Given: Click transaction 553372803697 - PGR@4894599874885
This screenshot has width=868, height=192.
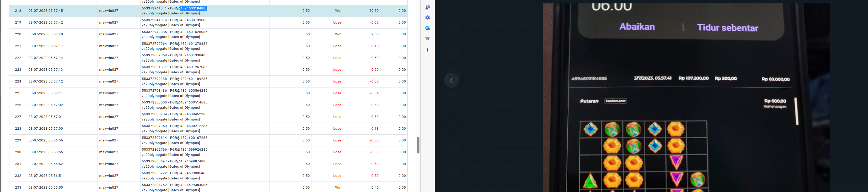Looking at the screenshot, I should tap(175, 161).
